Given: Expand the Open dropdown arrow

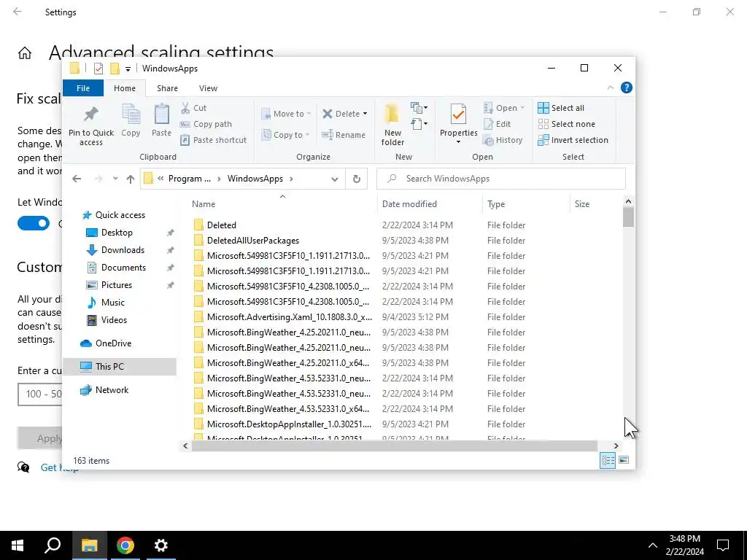Looking at the screenshot, I should (x=522, y=108).
